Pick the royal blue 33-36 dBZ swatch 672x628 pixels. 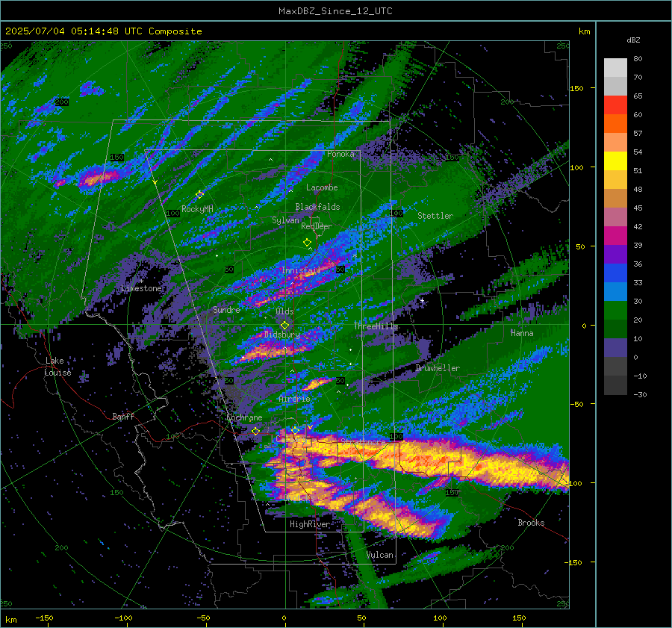click(615, 273)
